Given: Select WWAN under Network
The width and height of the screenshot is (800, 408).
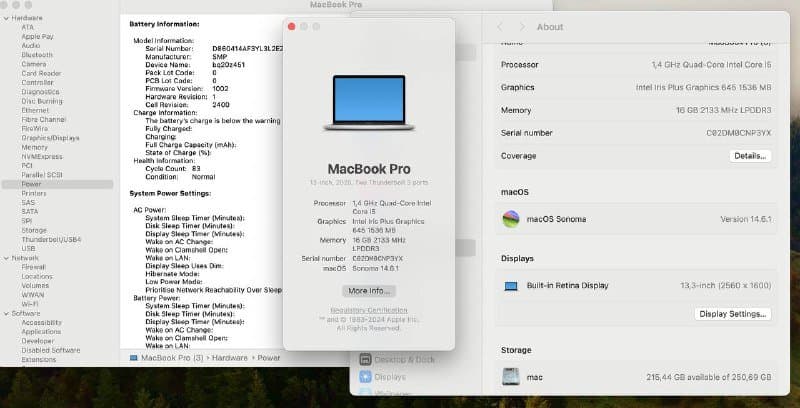Looking at the screenshot, I should [32, 294].
